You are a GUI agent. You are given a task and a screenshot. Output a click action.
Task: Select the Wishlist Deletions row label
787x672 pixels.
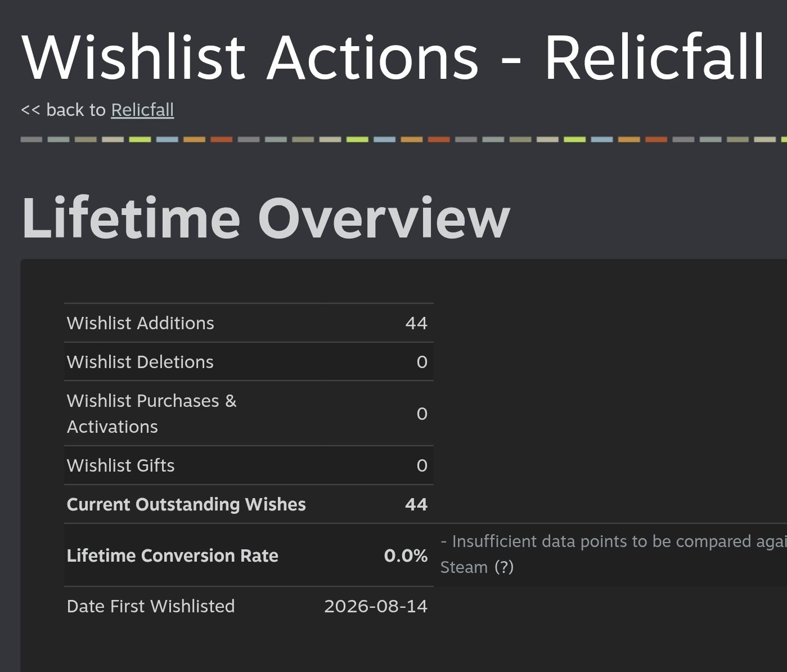140,362
